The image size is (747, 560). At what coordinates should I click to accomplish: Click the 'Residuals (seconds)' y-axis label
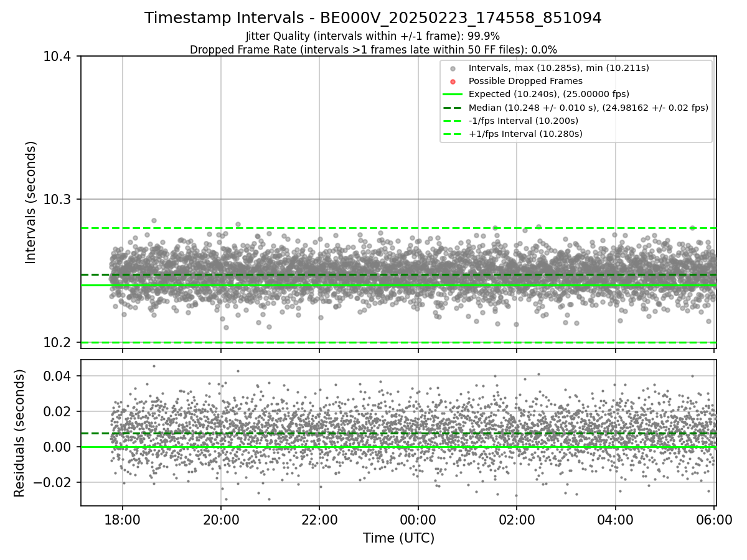click(19, 433)
